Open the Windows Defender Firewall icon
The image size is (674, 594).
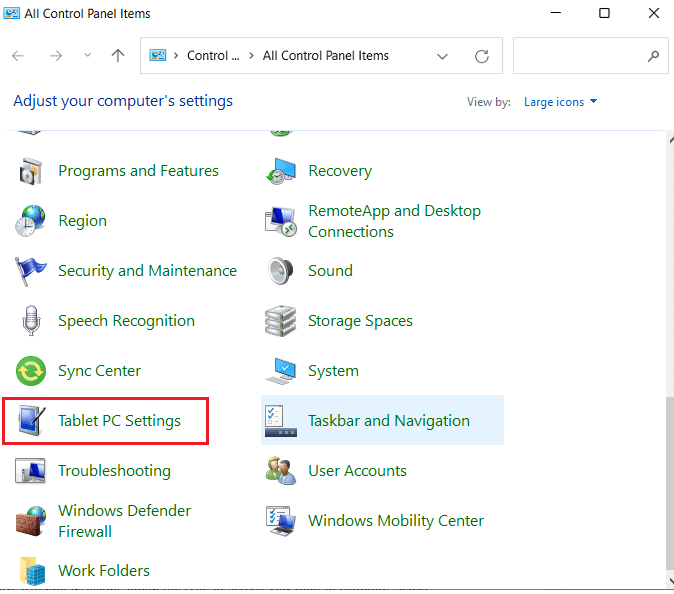32,521
